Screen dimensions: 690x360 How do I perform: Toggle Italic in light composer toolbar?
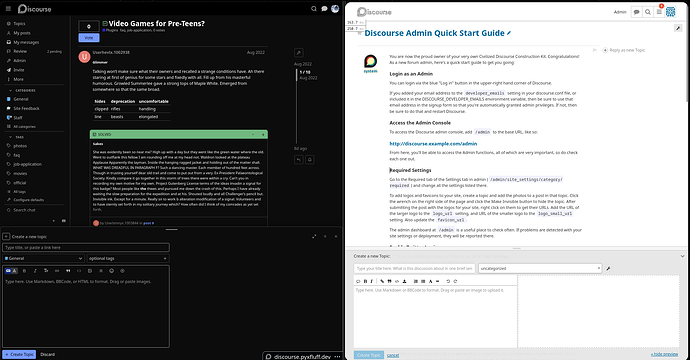click(371, 281)
